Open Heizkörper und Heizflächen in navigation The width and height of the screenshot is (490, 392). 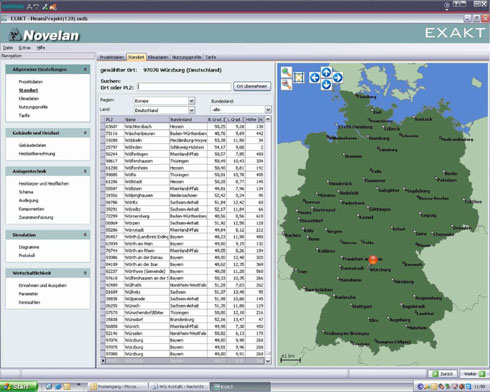(x=44, y=183)
